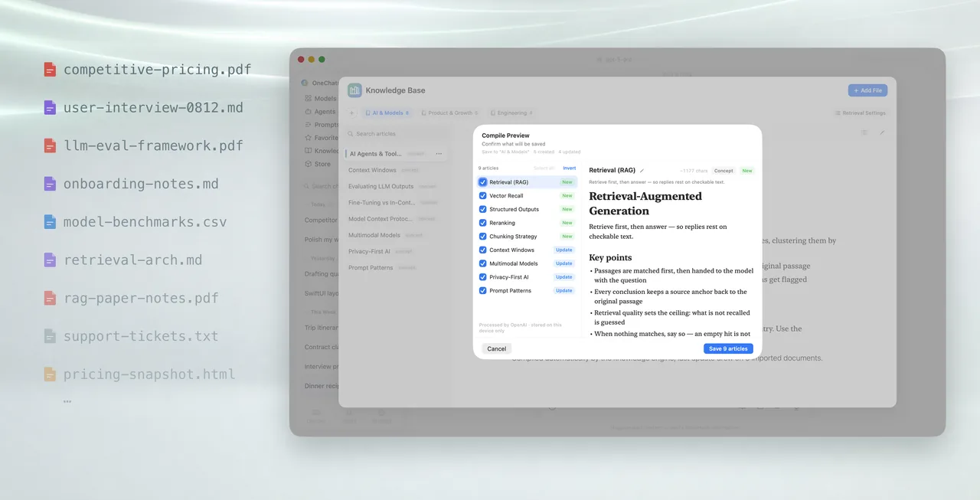Click the retrieval-arch.md file icon

tap(50, 260)
